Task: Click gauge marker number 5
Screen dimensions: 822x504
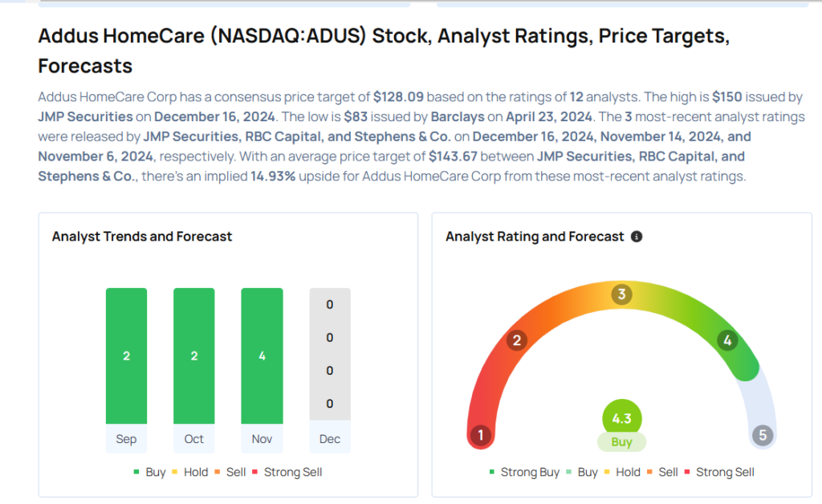Action: (762, 436)
